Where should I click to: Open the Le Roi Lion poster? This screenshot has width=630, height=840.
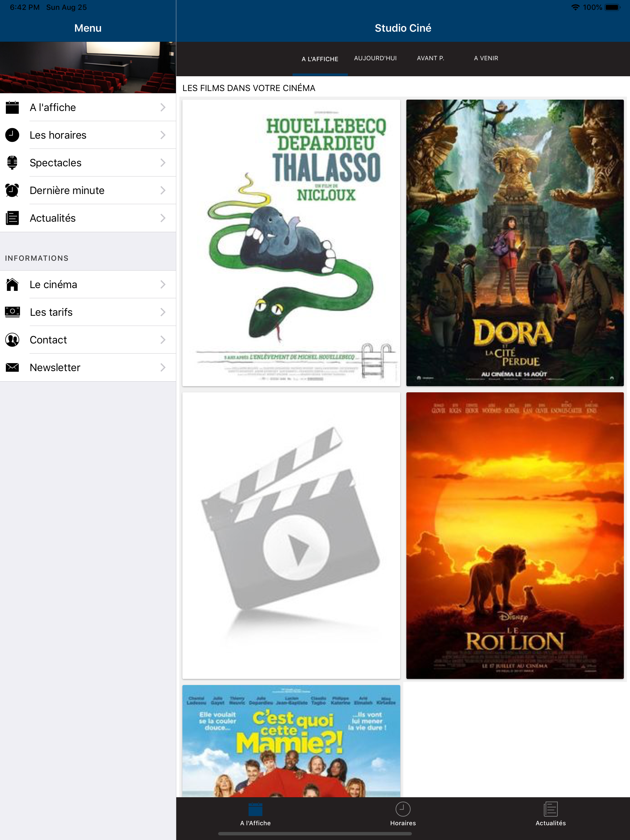(x=515, y=536)
